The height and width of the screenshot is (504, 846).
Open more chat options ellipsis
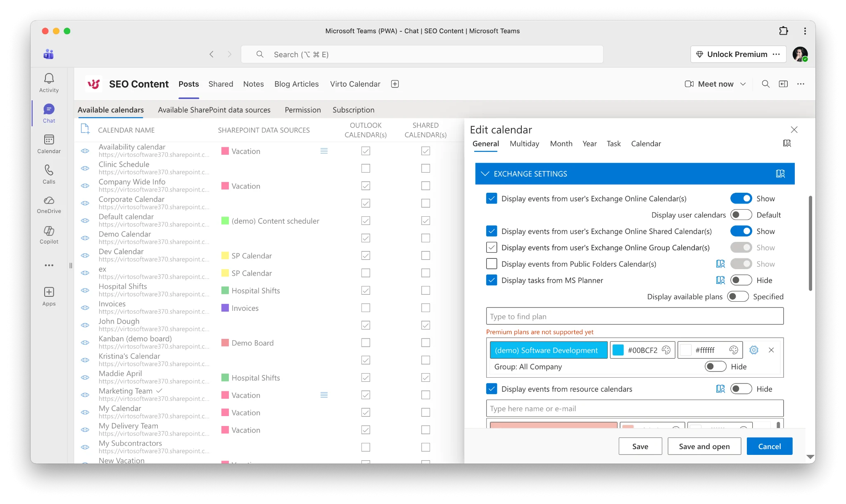[801, 84]
